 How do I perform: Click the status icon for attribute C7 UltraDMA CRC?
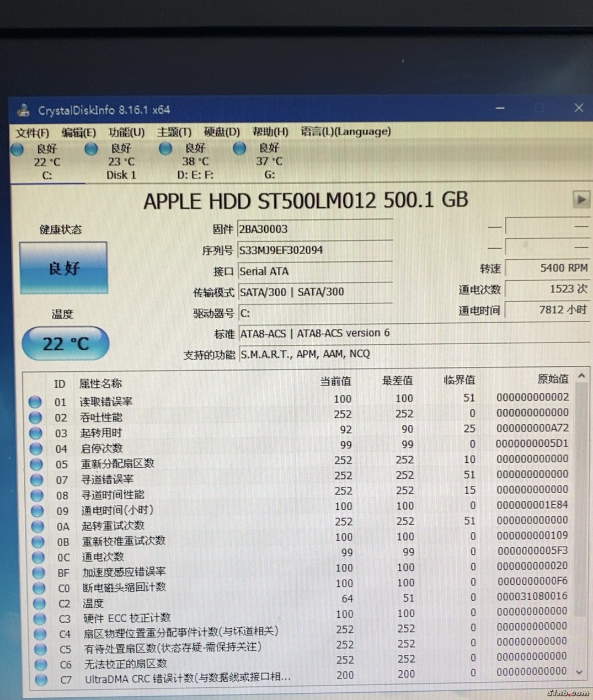pos(41,679)
